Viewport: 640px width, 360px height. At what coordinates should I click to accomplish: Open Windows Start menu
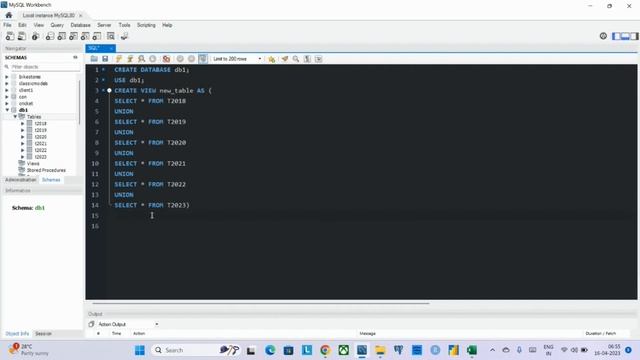[x=140, y=350]
